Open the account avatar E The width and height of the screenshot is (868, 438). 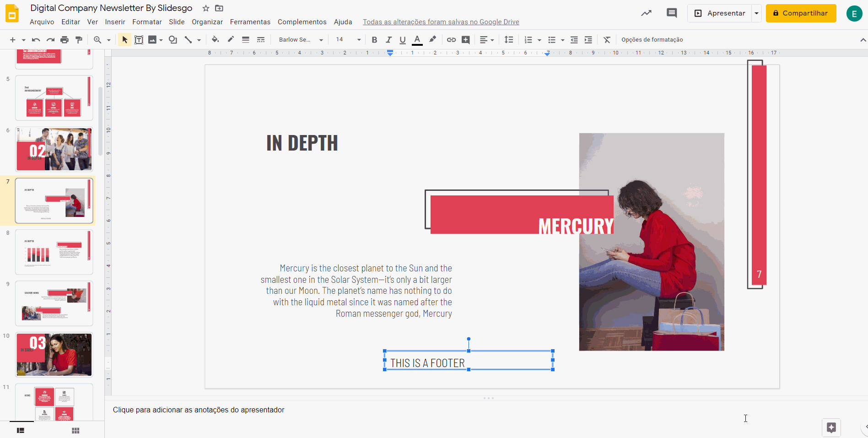(x=854, y=14)
